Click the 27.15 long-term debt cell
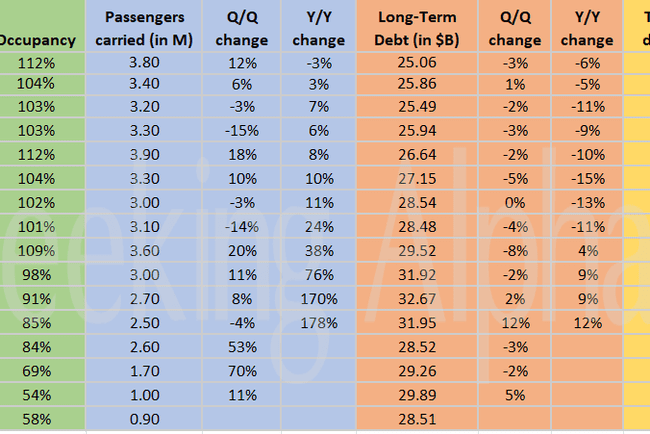Viewport: 650px width, 434px height. [415, 180]
